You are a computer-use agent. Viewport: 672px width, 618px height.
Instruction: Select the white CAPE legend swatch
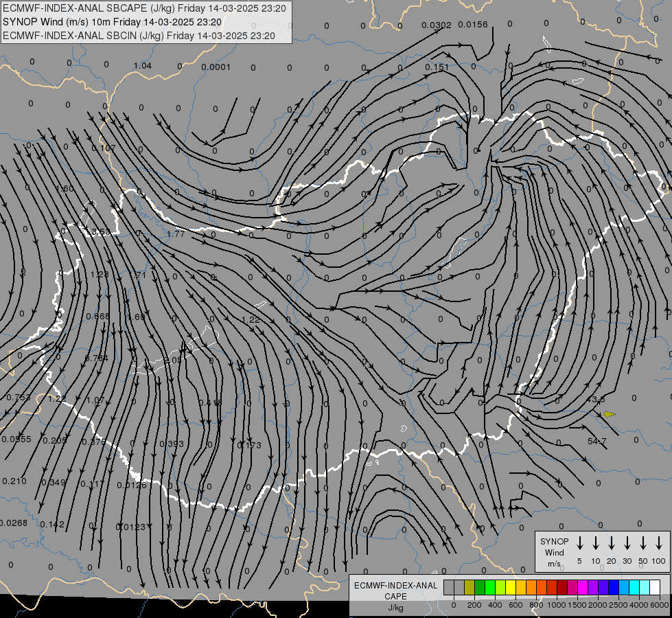point(654,588)
